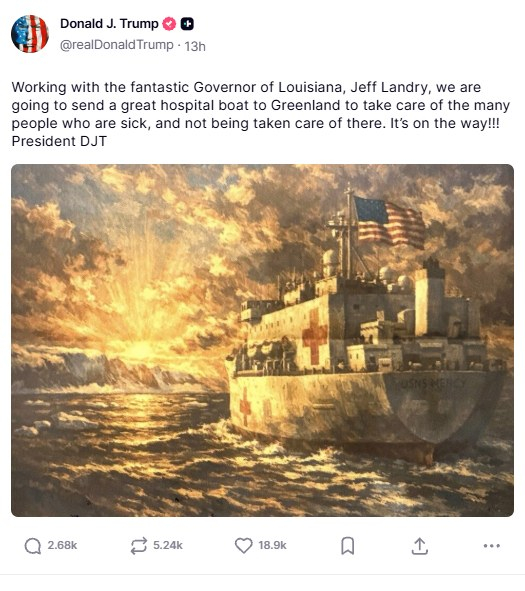Click the post text about Greenland
Image resolution: width=525 pixels, height=591 pixels.
click(x=260, y=114)
